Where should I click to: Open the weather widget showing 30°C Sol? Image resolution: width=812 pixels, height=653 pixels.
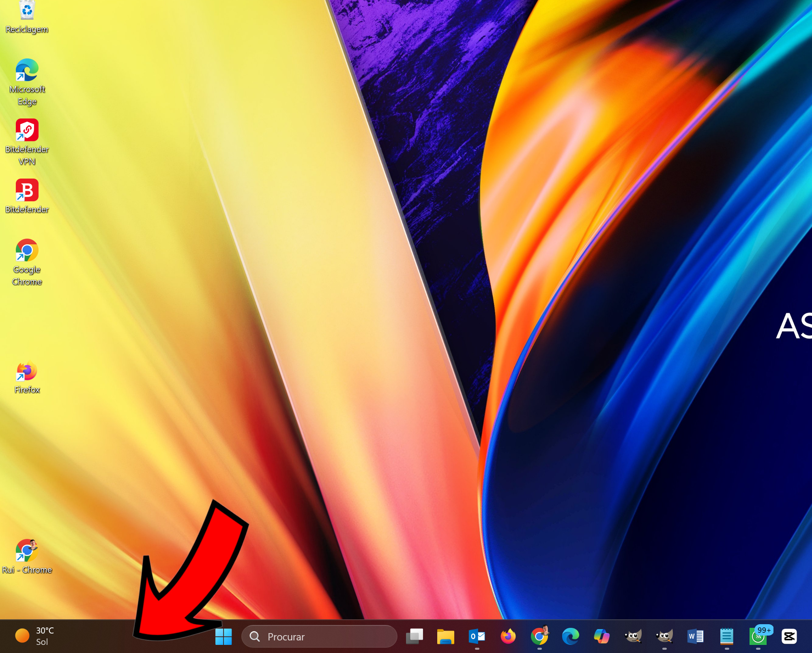click(x=35, y=636)
